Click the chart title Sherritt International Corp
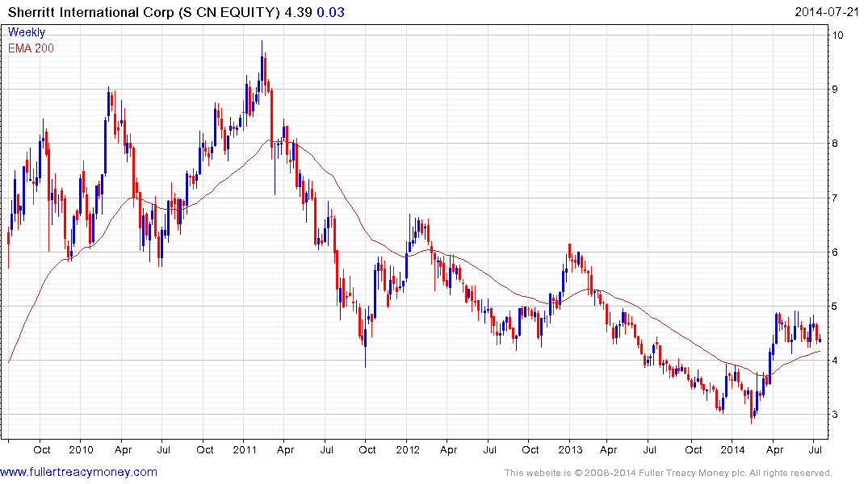Image resolution: width=868 pixels, height=484 pixels. point(90,12)
